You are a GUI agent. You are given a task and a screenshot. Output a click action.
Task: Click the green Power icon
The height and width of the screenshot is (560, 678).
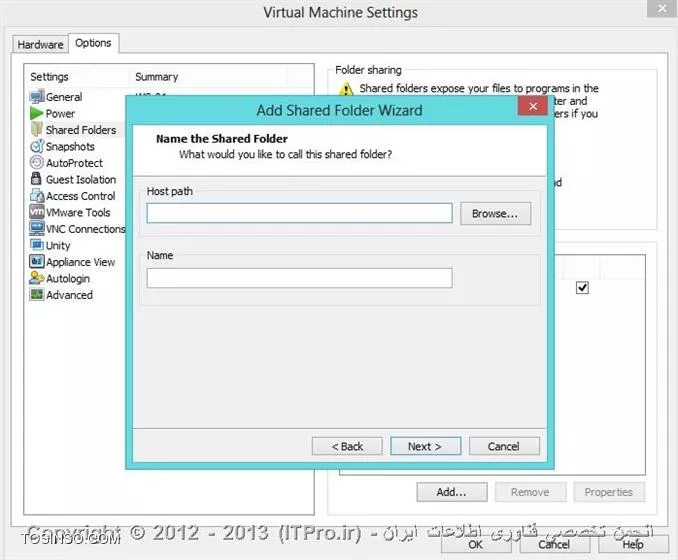[x=37, y=113]
